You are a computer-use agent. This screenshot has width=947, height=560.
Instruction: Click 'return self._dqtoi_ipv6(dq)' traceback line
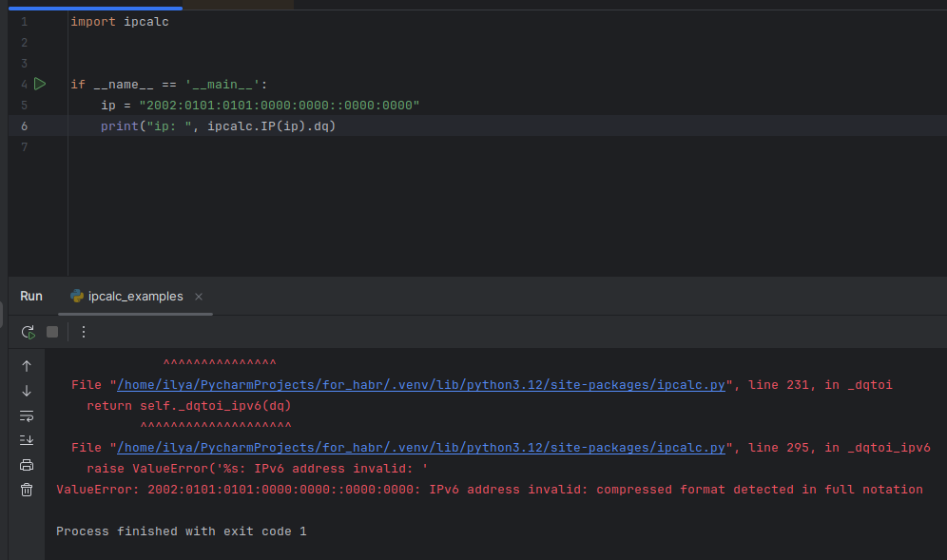[189, 406]
